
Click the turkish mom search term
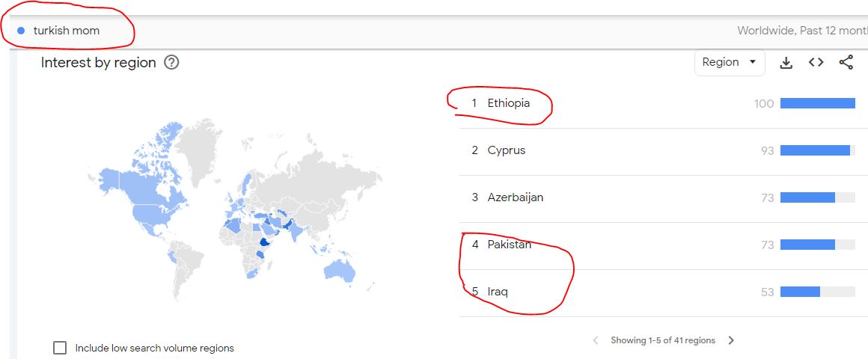coord(67,31)
